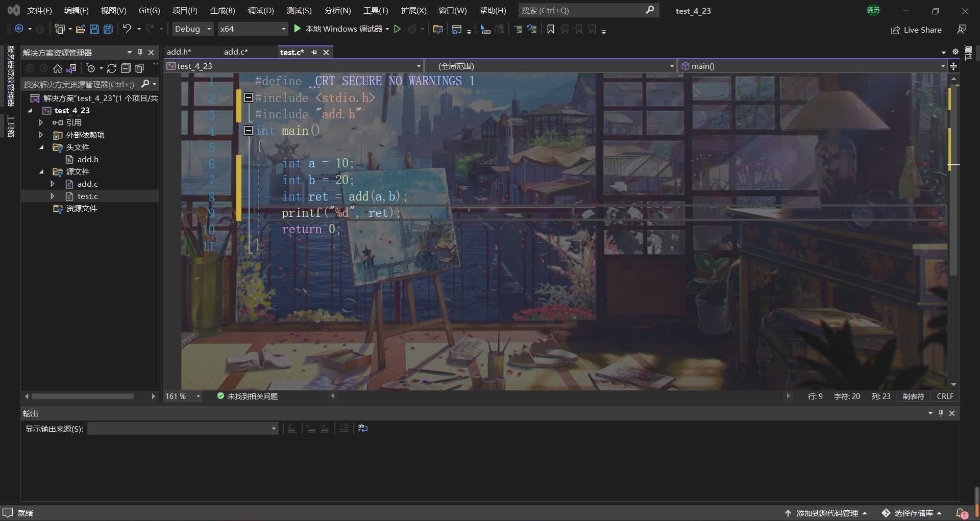Select add.h in Solution Explorer

point(88,160)
